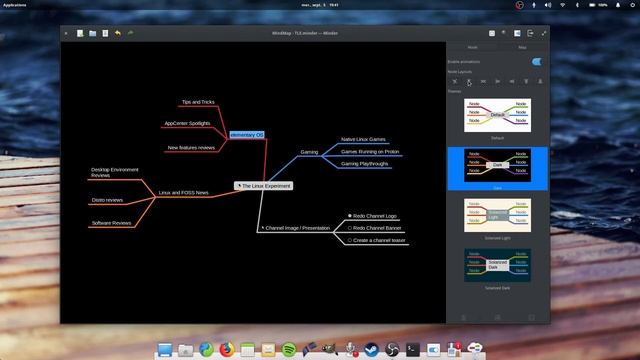
Task: Switch to the Map tab
Action: coord(522,47)
